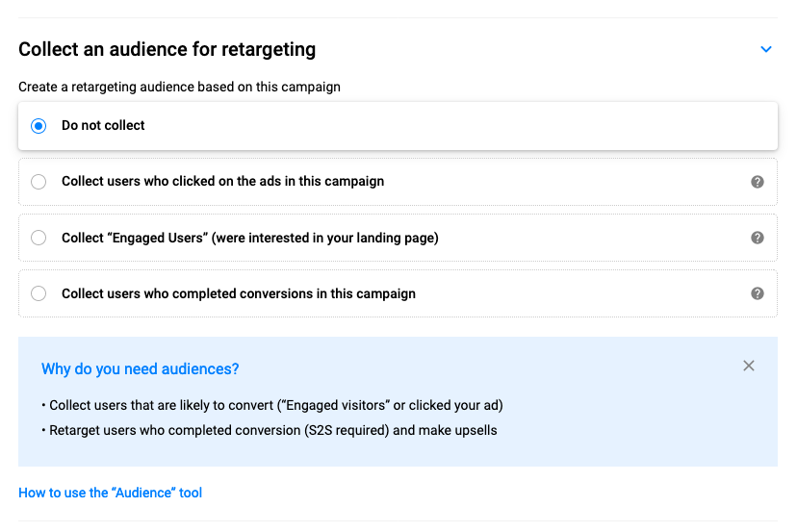Image resolution: width=797 pixels, height=532 pixels.
Task: Choose radio for users who clicked ads
Action: click(x=39, y=182)
